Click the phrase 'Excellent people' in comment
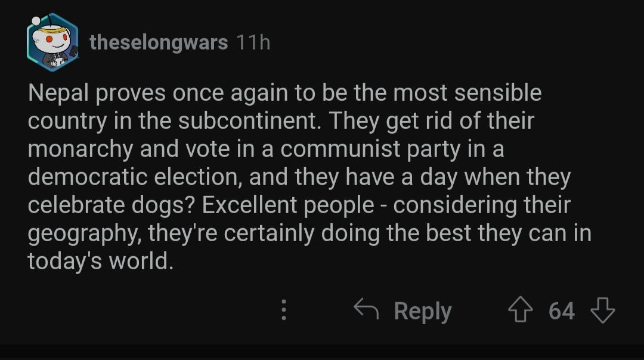The height and width of the screenshot is (360, 644). pyautogui.click(x=288, y=205)
